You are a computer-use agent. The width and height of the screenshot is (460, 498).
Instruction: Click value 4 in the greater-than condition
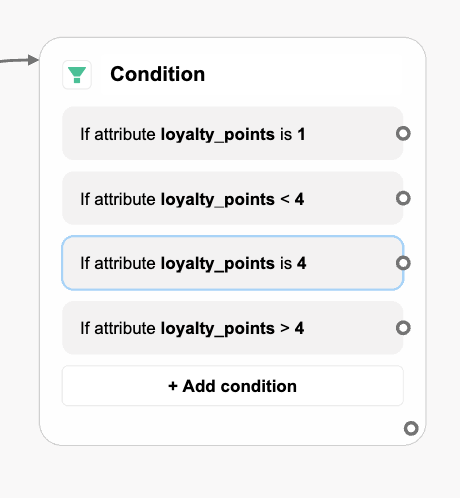[x=299, y=328]
